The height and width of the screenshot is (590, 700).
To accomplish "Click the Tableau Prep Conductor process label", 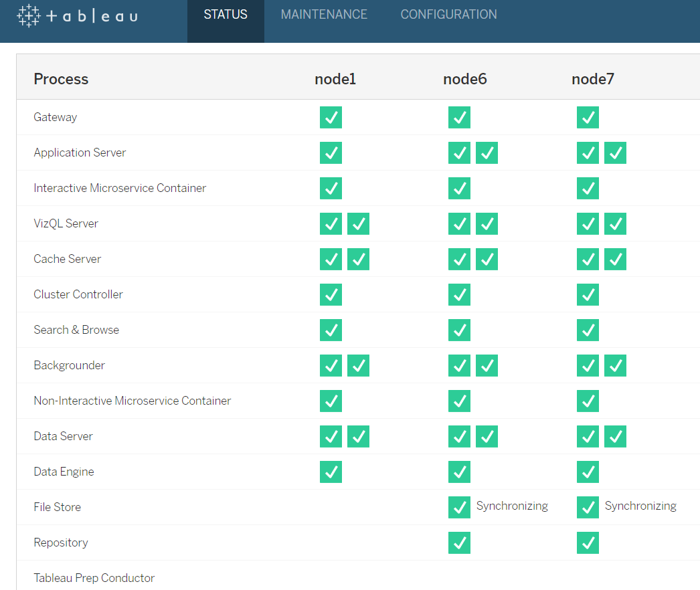I will point(94,578).
